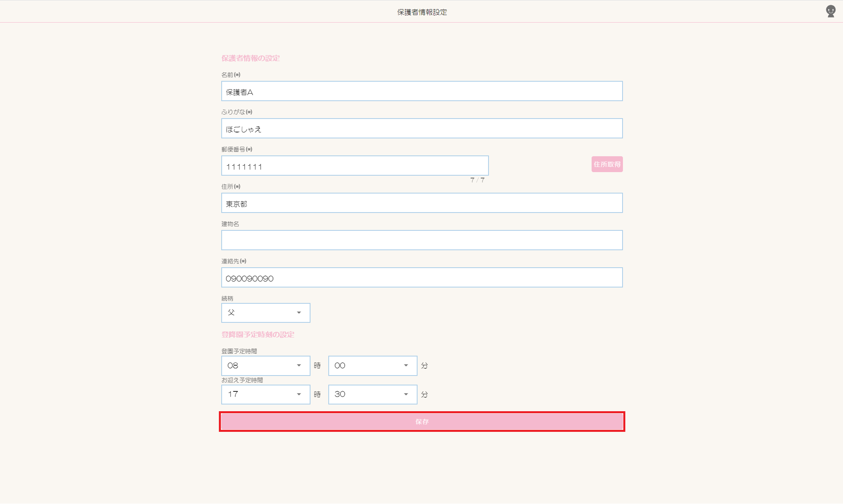843x504 pixels.
Task: Open the user profile avatar icon
Action: [x=831, y=11]
